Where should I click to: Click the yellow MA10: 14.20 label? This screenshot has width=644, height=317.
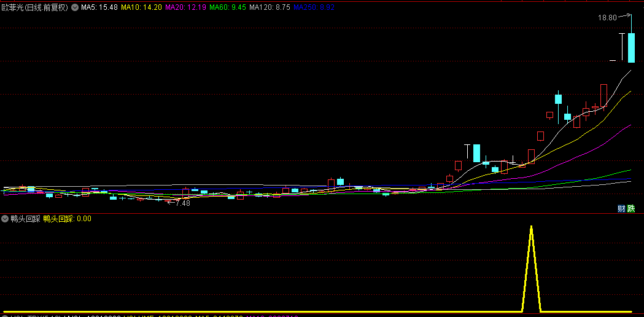pos(142,7)
